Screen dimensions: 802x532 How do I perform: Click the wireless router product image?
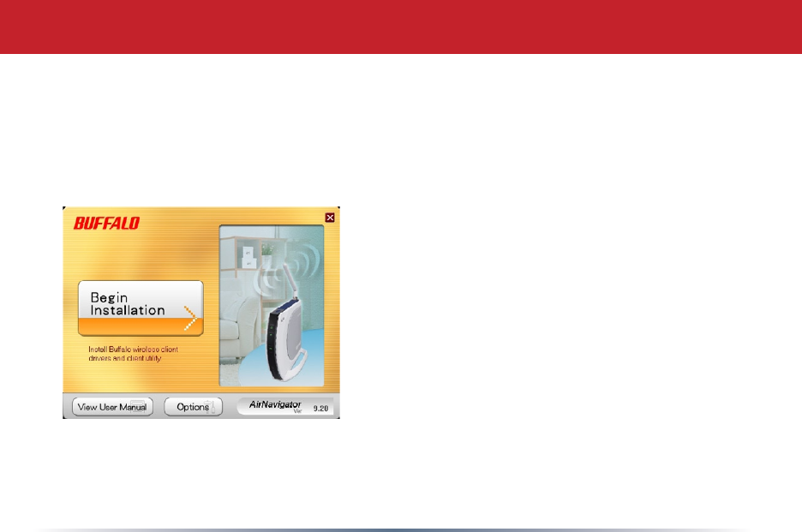tap(272, 305)
